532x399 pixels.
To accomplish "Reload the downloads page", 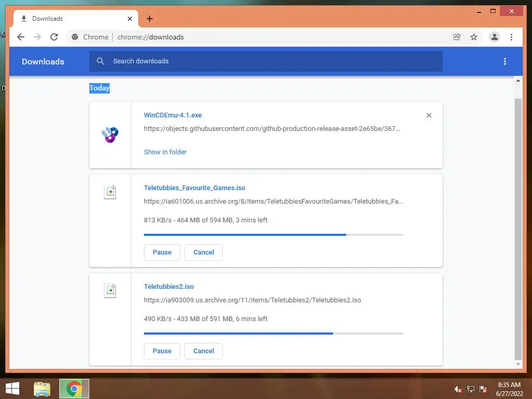I will pos(54,37).
